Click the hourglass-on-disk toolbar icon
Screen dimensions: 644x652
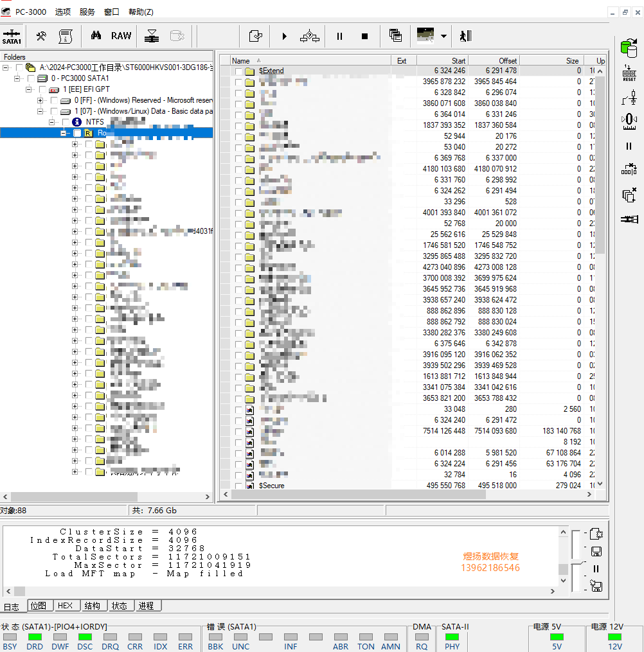[152, 36]
